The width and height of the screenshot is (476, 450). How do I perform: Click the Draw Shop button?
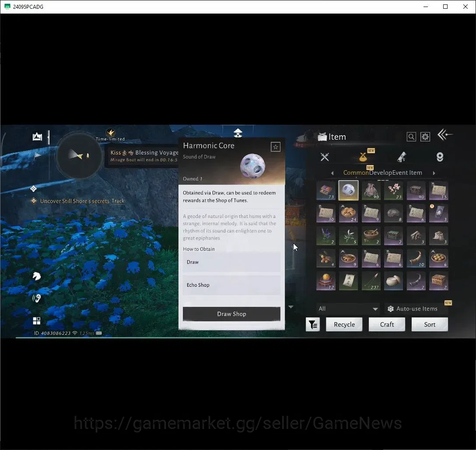tap(231, 314)
